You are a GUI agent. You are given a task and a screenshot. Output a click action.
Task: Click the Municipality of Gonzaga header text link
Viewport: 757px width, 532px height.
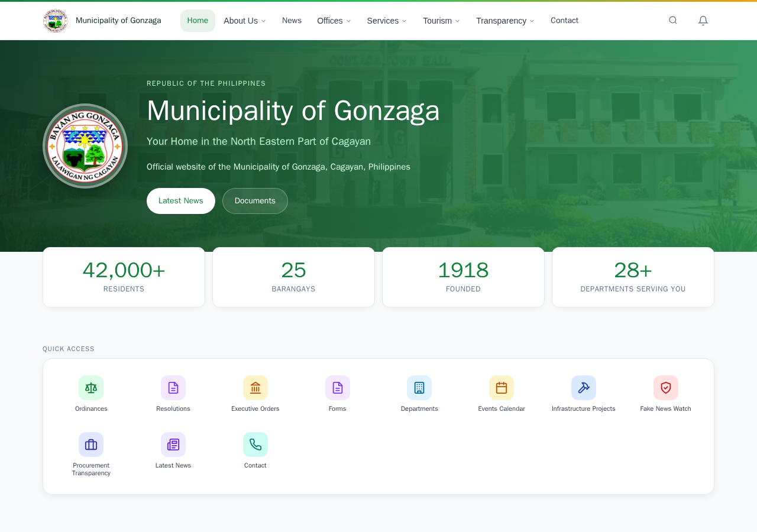[x=118, y=21]
